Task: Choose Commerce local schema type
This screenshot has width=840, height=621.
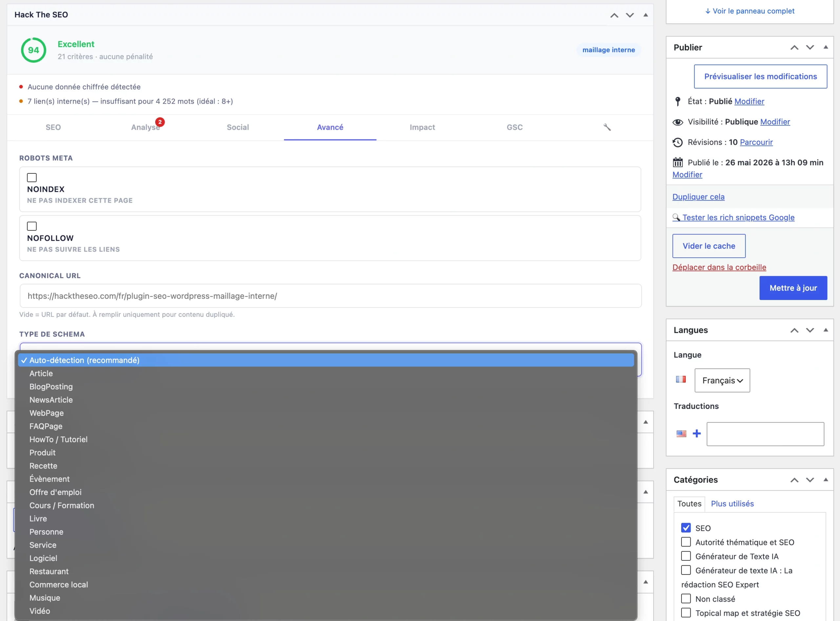Action: point(326,585)
